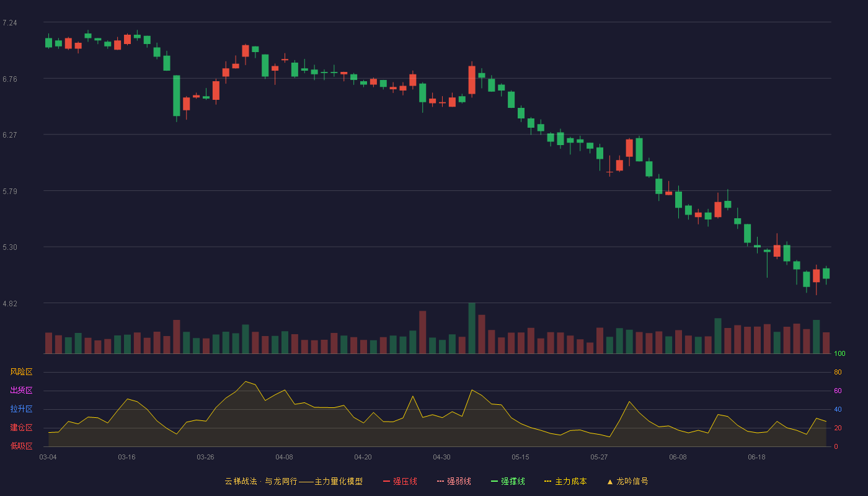
Task: Toggle the 强撑线 legend series
Action: pos(508,481)
